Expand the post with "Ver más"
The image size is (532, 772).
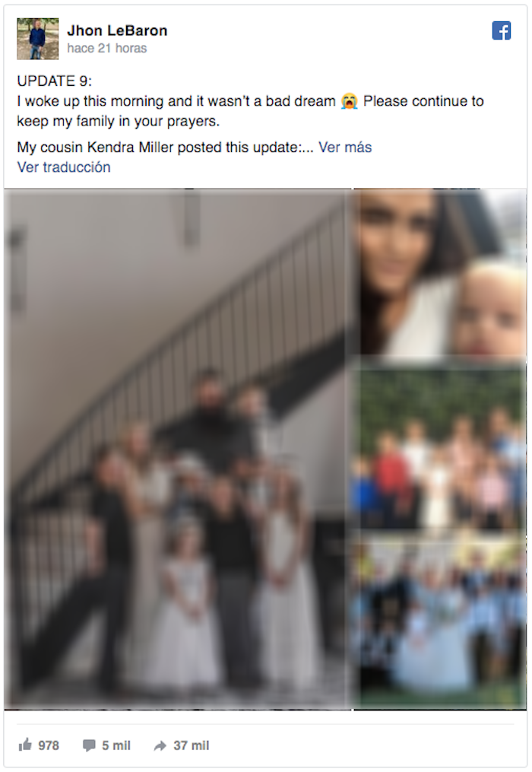click(x=345, y=148)
